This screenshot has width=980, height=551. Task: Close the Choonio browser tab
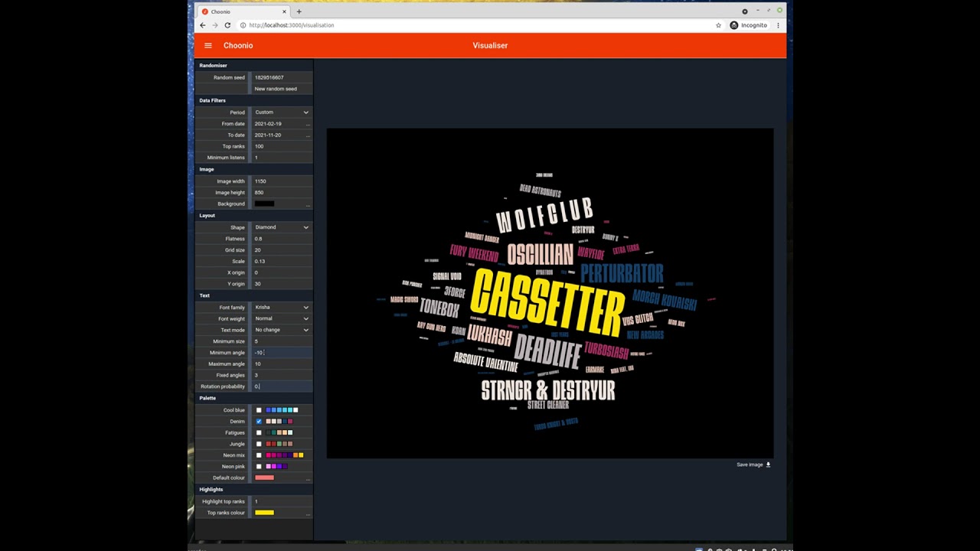284,11
